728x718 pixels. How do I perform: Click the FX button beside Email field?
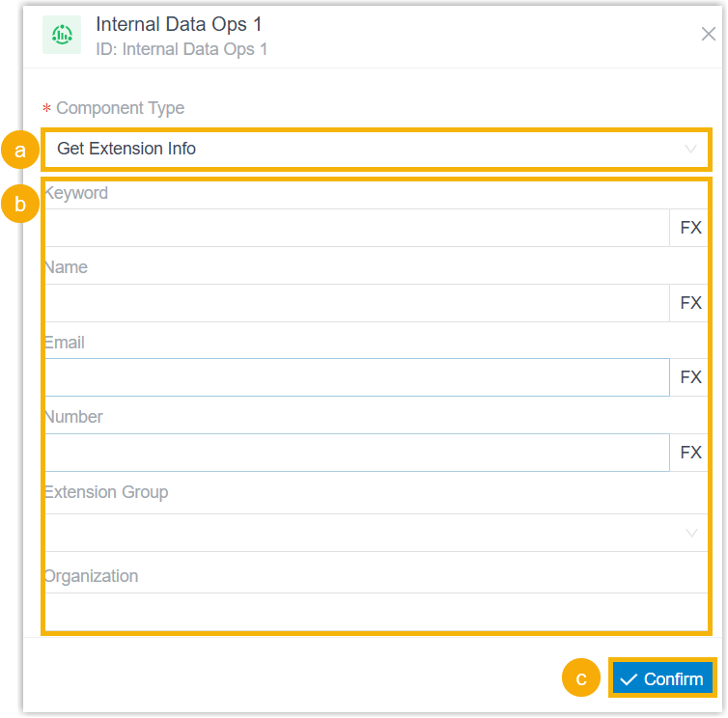pyautogui.click(x=690, y=377)
